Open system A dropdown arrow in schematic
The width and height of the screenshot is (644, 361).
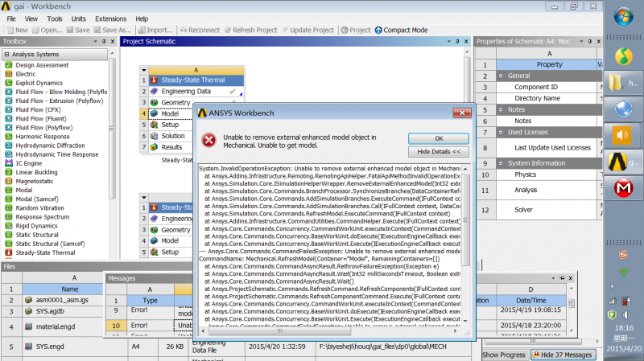(144, 70)
